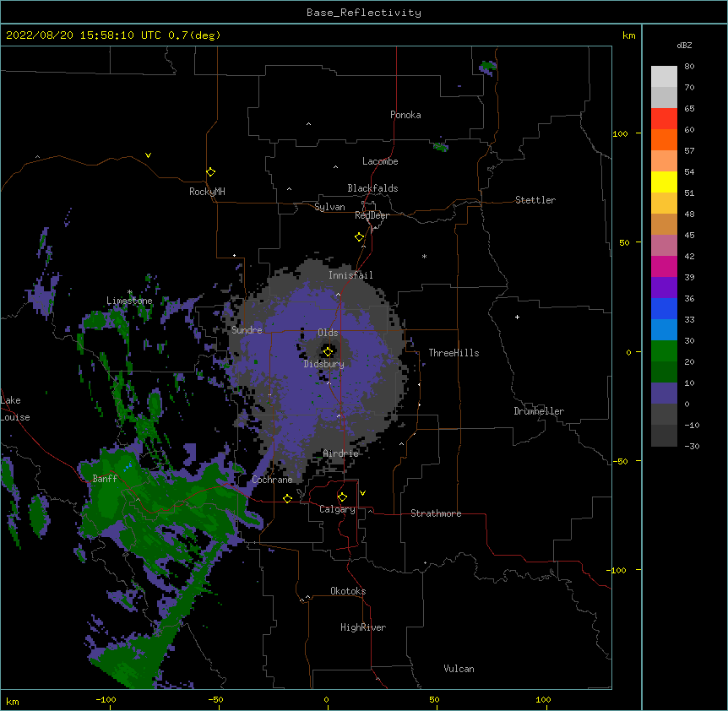Pick the red 65–60 dBZ legend swatch

[664, 118]
